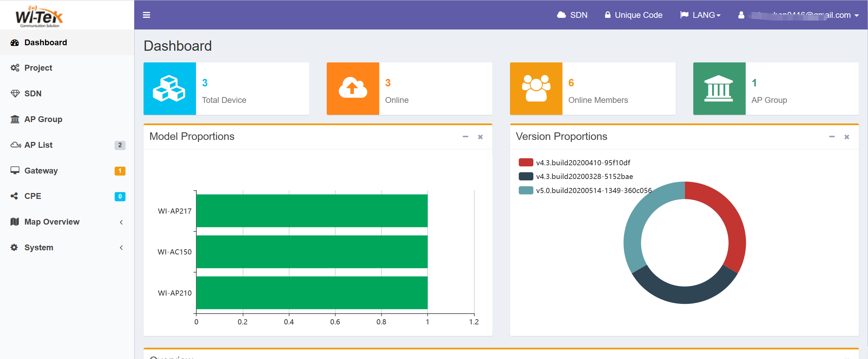Screen dimensions: 868x359
Task: Click the Total Device cubes icon
Action: click(170, 88)
